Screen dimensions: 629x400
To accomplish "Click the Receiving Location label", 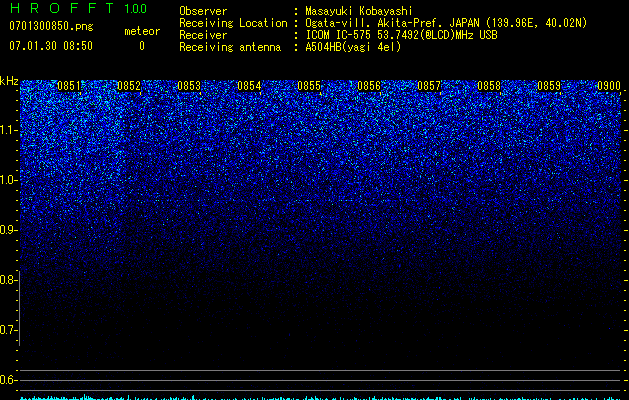I will click(233, 23).
